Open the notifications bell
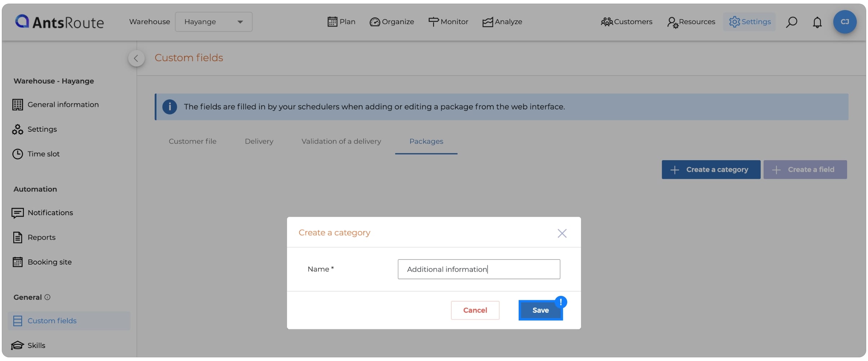The image size is (868, 361). pyautogui.click(x=817, y=22)
